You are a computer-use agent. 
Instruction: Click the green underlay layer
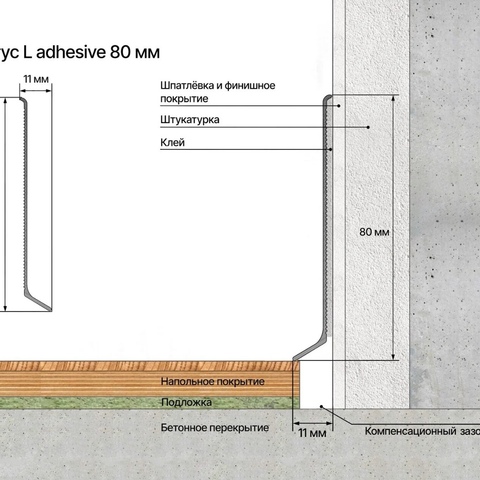click(149, 403)
